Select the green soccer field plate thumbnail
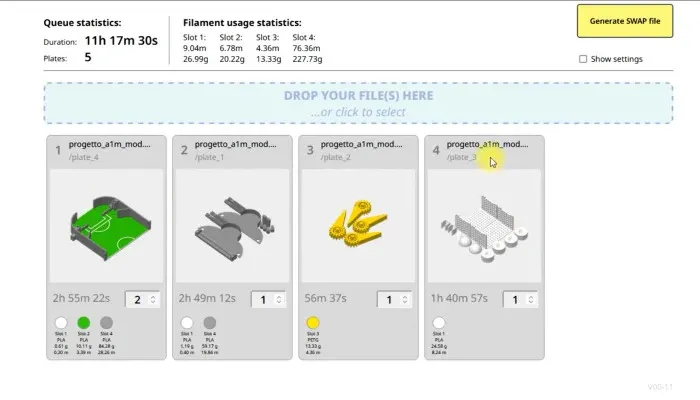This screenshot has height=400, width=700. point(106,226)
